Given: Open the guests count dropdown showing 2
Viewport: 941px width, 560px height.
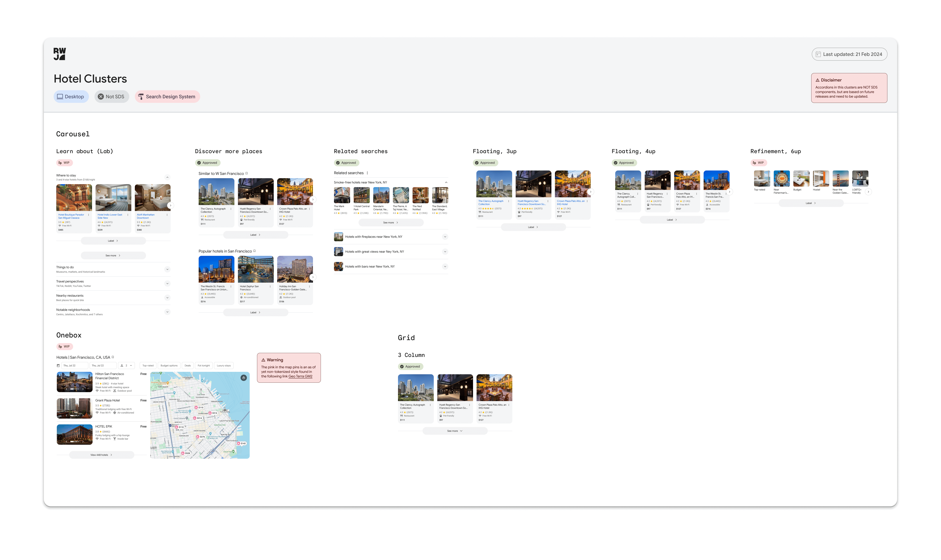Looking at the screenshot, I should (126, 366).
